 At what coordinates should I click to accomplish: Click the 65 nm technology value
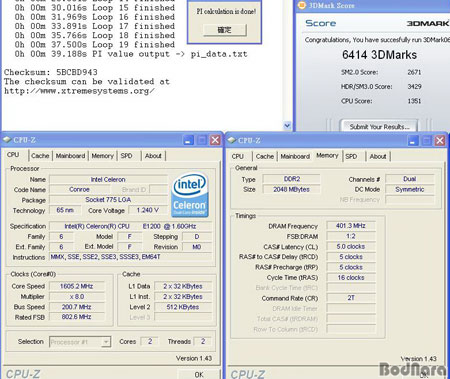pyautogui.click(x=65, y=210)
